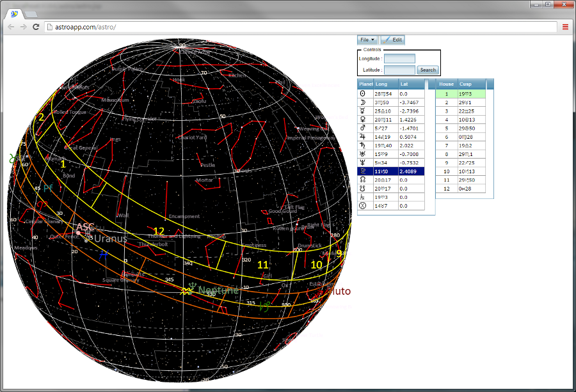
Task: Click the Edit button with pencil icon
Action: point(392,40)
